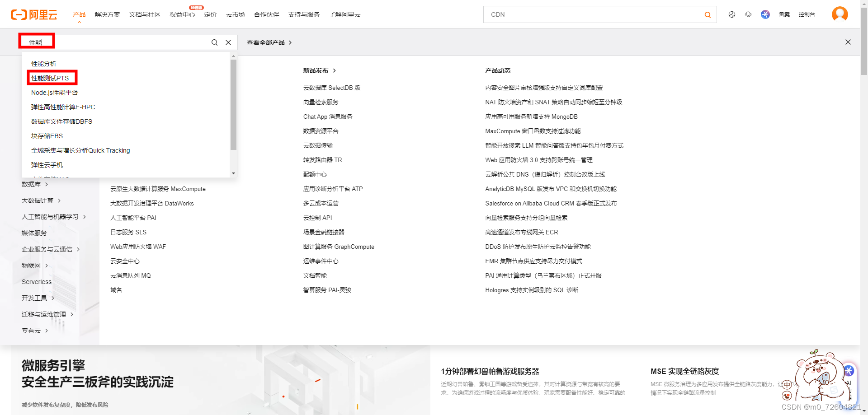The image size is (868, 415).
Task: Open the user avatar profile menu
Action: [840, 14]
